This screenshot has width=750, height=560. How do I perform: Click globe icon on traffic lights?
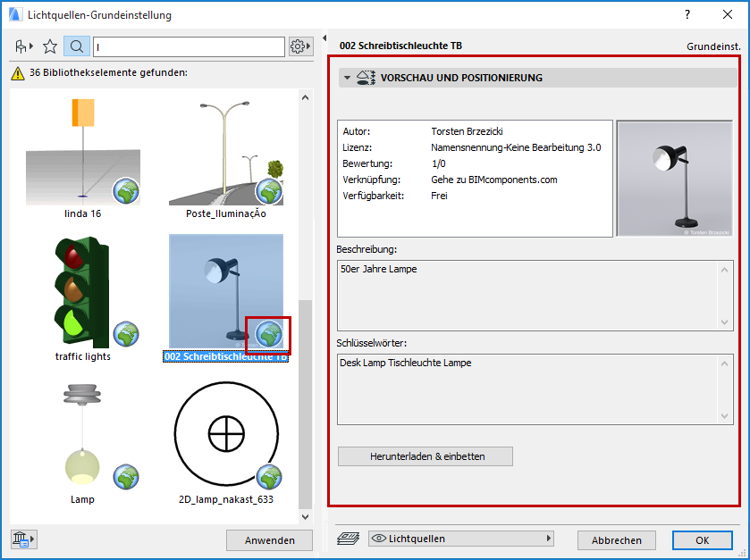(126, 333)
